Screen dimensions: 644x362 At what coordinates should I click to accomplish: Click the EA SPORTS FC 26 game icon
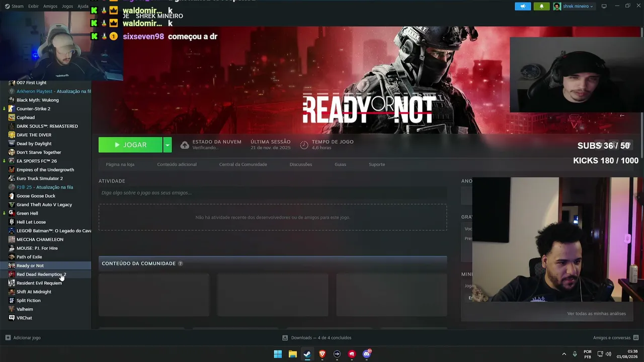[12, 161]
